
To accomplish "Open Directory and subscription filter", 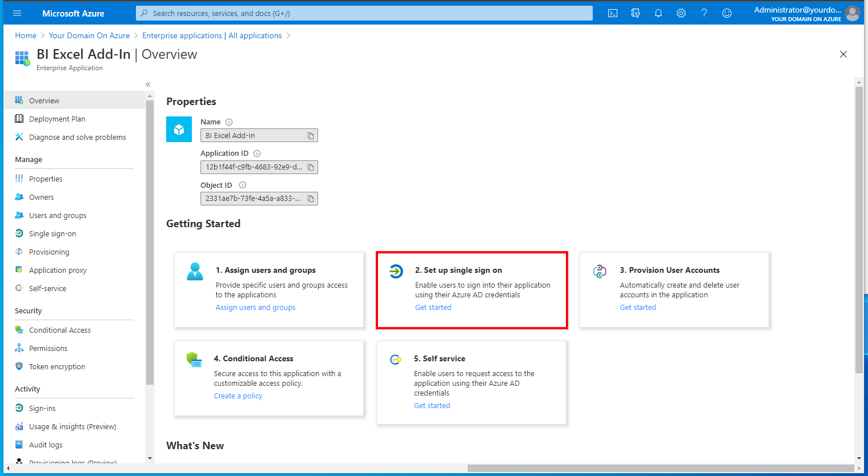I will pyautogui.click(x=636, y=13).
